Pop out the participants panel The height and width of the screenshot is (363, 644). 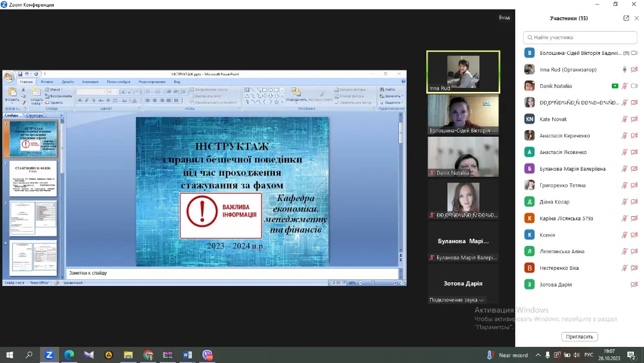click(626, 18)
